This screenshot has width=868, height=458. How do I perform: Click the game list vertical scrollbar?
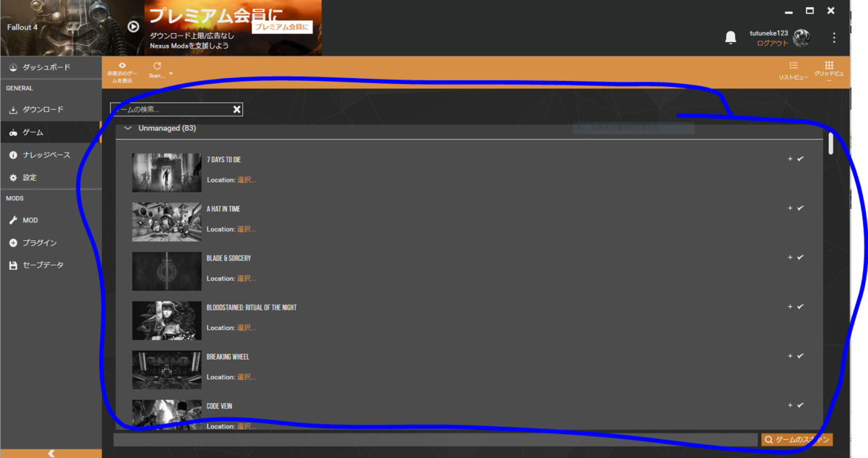coord(831,143)
